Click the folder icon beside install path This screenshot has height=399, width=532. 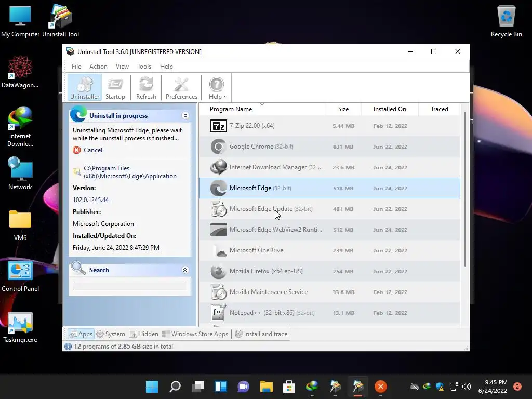77,171
